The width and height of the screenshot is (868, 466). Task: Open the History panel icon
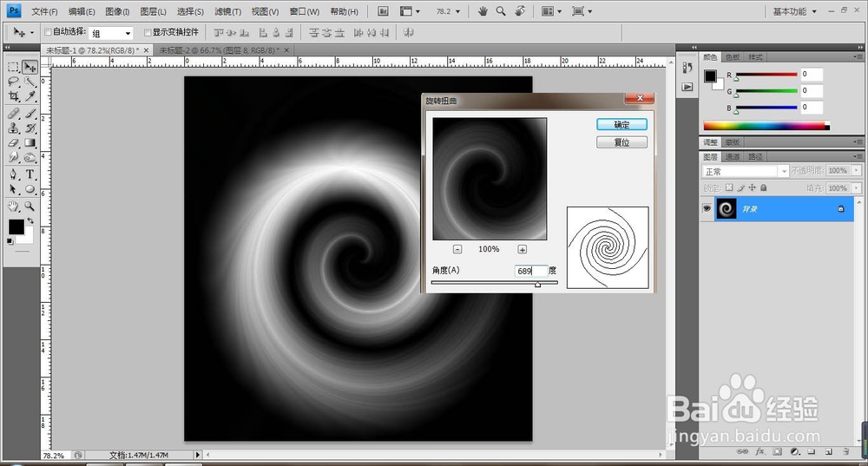pos(687,68)
